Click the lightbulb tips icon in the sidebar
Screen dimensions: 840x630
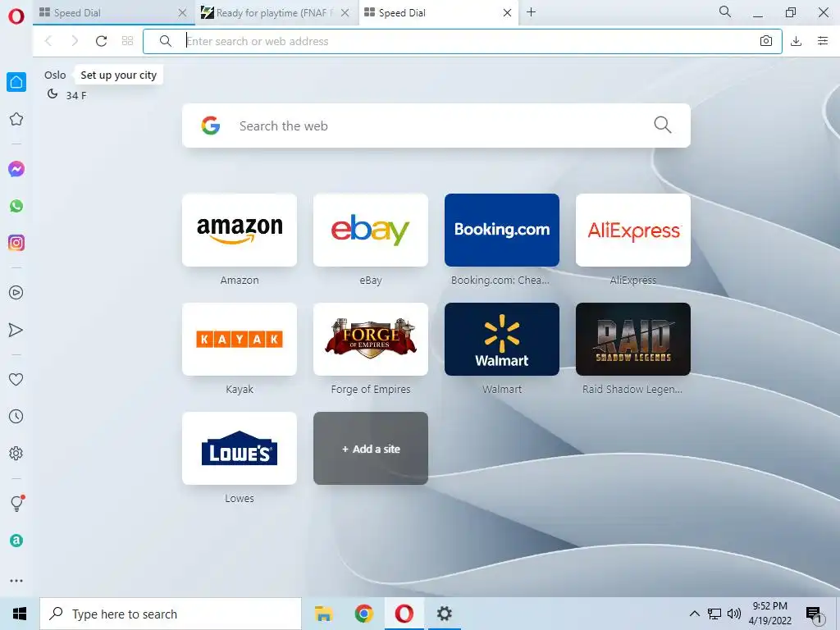pyautogui.click(x=17, y=503)
